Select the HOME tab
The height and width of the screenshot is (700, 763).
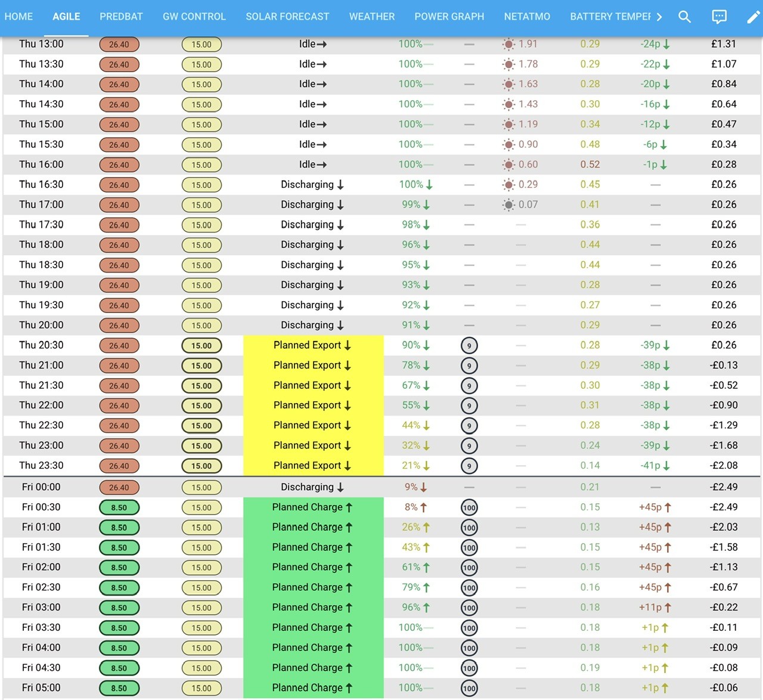click(19, 17)
